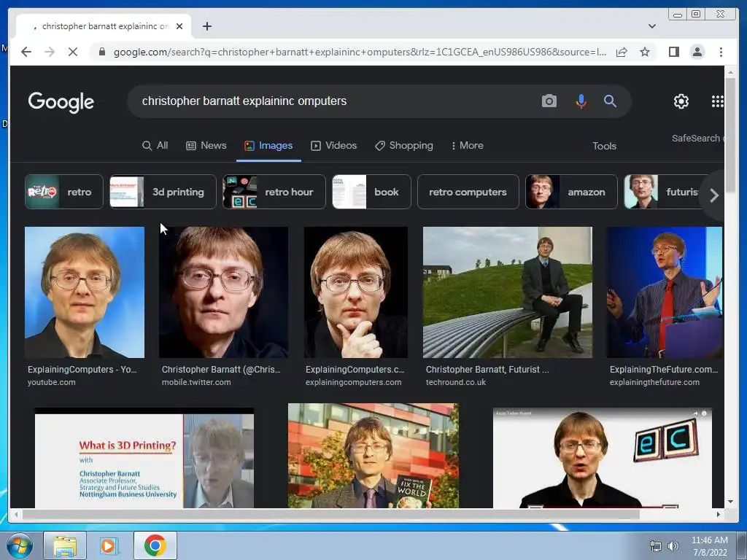Click the Christopher Barnatt (@Chris... caption
Viewport: 747px width, 560px height.
(221, 370)
